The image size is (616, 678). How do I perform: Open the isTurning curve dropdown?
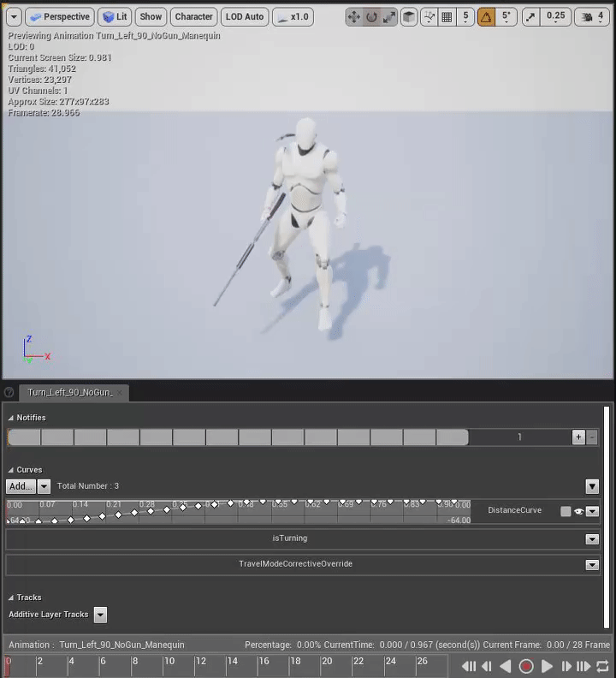(x=591, y=539)
